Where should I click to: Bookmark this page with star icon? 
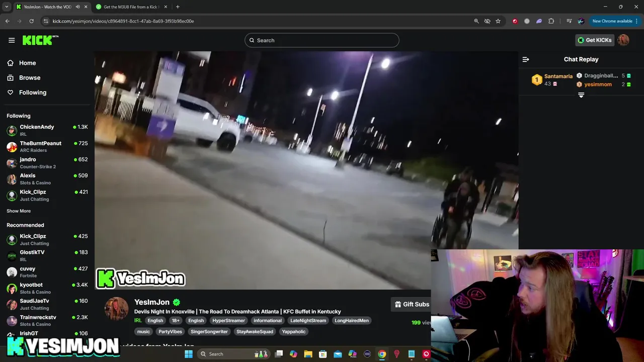tap(498, 21)
